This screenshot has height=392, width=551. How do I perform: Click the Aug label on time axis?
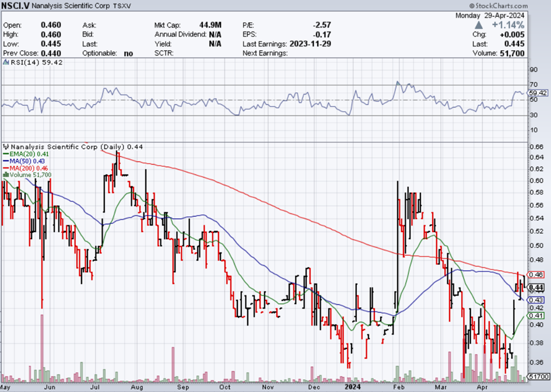pyautogui.click(x=136, y=387)
